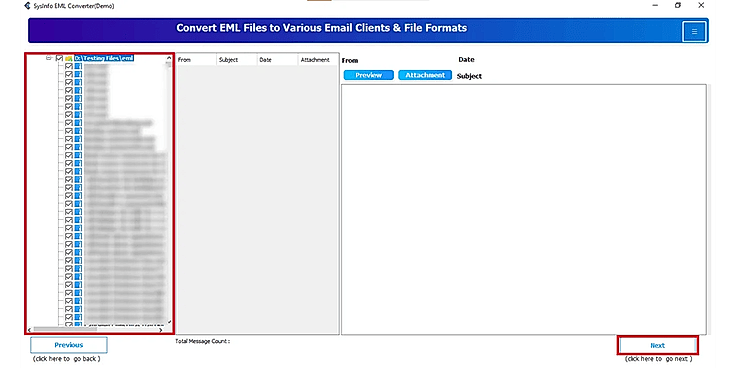
Task: Select the D:\Testing Files\eml folder label
Action: click(104, 59)
